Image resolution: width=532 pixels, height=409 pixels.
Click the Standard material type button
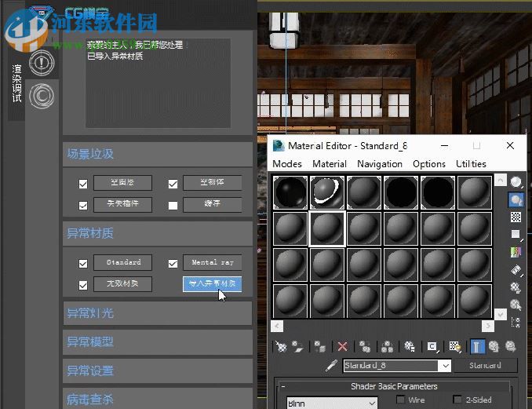485,366
